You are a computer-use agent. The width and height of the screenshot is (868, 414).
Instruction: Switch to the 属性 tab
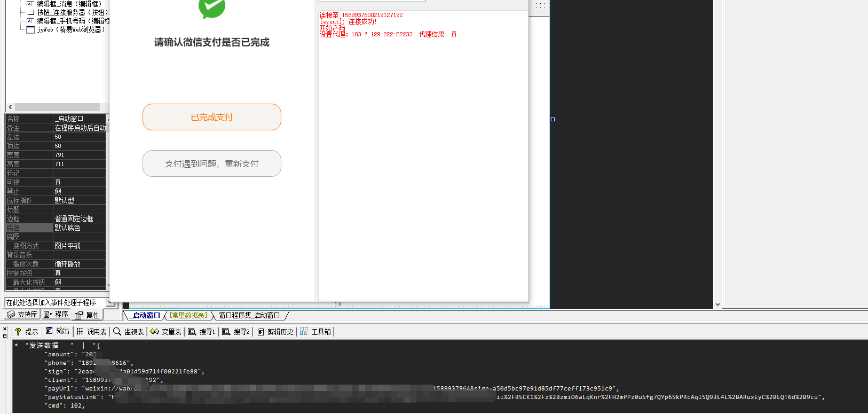87,315
